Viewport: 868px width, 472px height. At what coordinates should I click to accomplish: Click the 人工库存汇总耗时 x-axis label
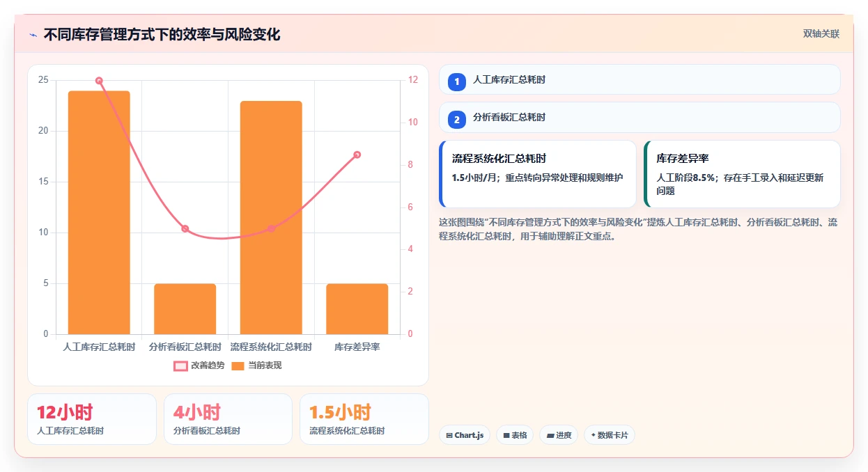coord(99,347)
